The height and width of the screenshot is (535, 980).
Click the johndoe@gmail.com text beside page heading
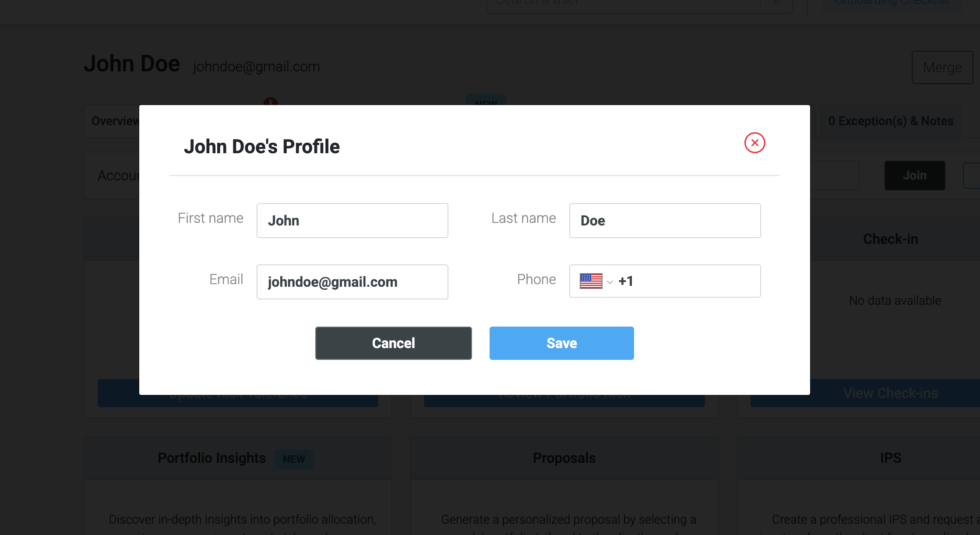pos(257,67)
